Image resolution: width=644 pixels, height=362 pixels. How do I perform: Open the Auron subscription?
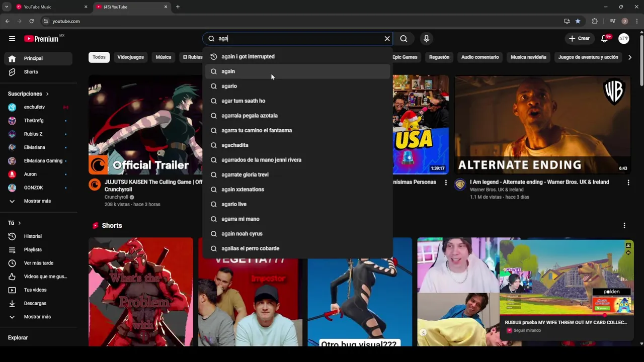pos(38,174)
